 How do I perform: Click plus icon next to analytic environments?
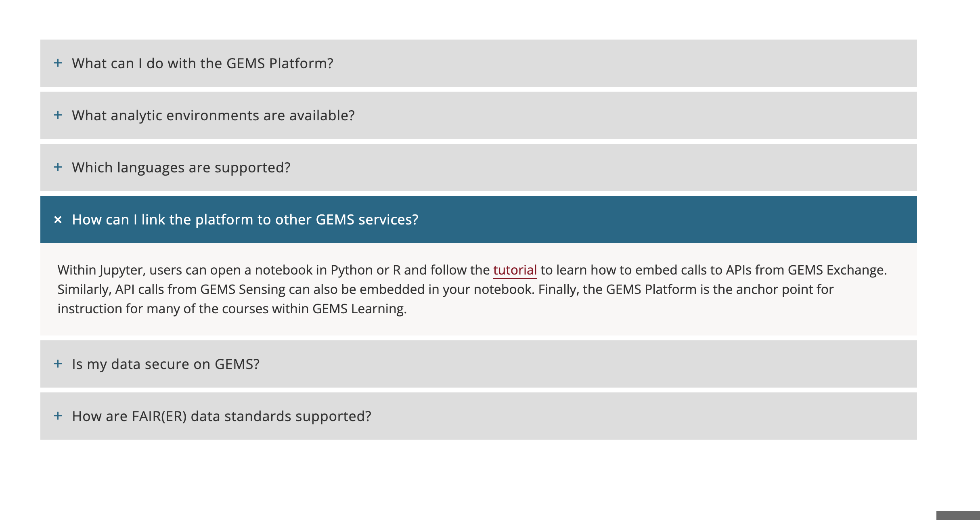click(x=58, y=115)
